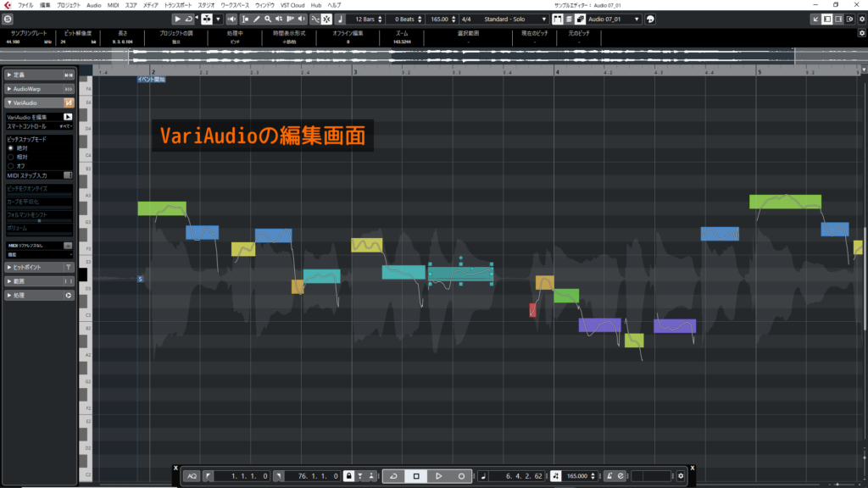This screenshot has width=868, height=488.
Task: Expand the 処理 section
Action: point(9,296)
